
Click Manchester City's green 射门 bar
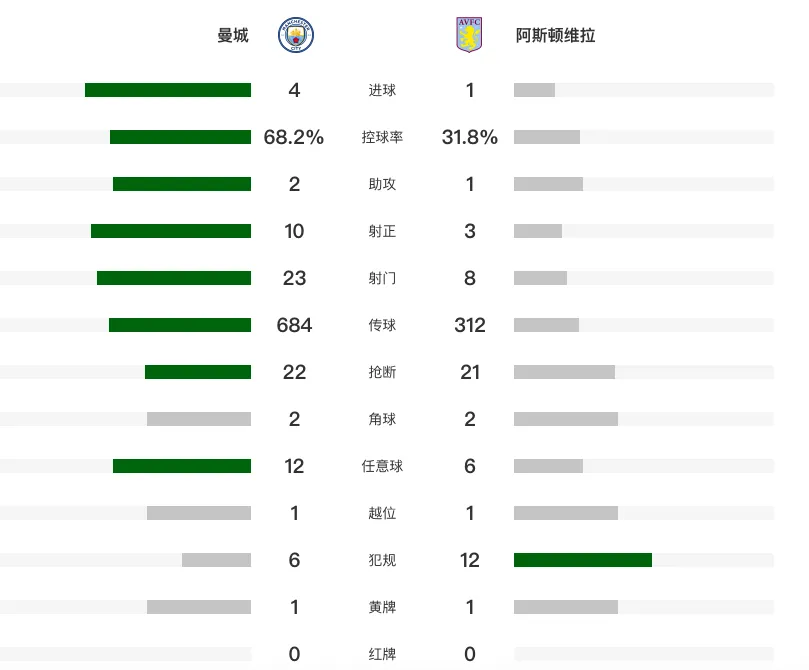pyautogui.click(x=174, y=278)
